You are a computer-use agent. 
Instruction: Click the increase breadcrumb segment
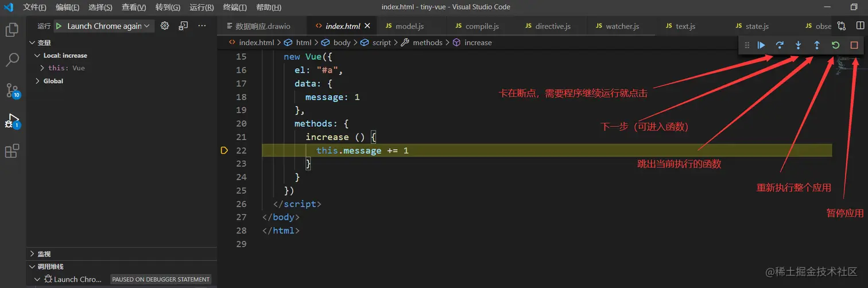coord(472,42)
